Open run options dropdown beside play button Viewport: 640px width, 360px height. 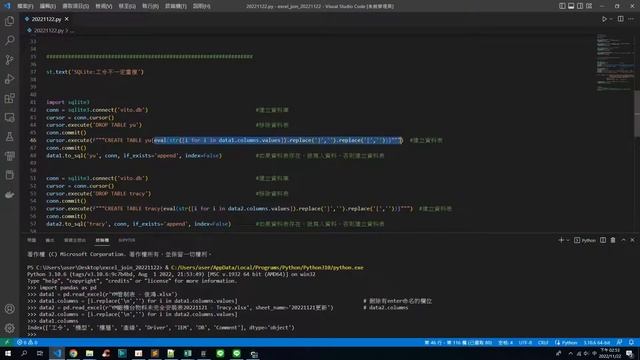pos(611,19)
